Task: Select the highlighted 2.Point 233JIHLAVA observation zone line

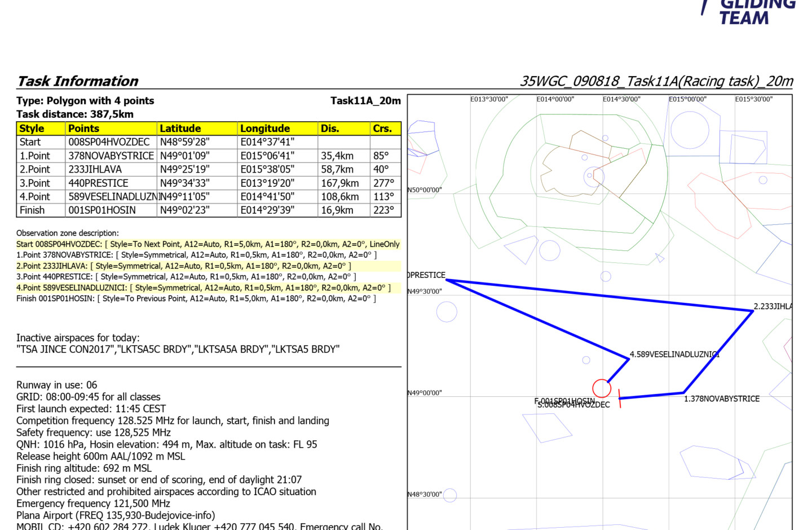Action: pyautogui.click(x=184, y=266)
